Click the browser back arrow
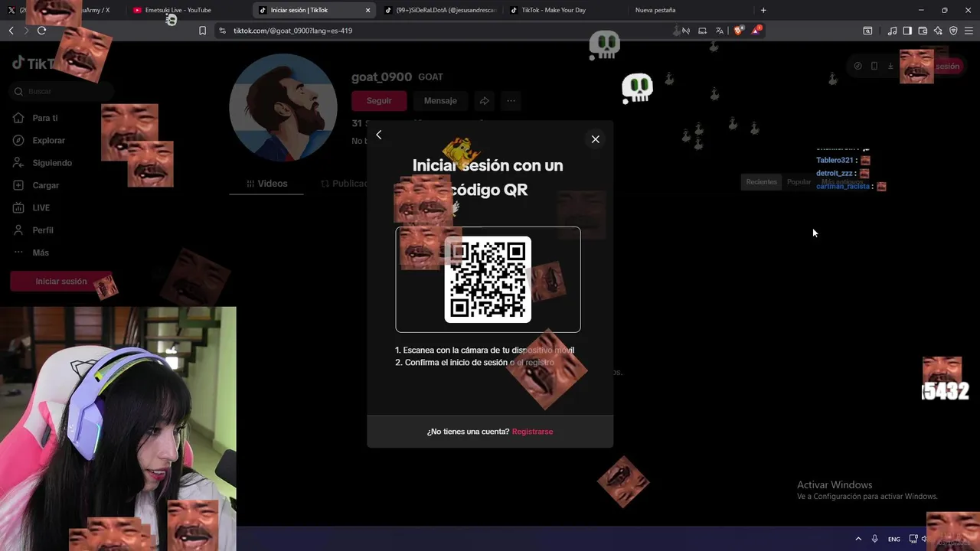 (x=11, y=31)
